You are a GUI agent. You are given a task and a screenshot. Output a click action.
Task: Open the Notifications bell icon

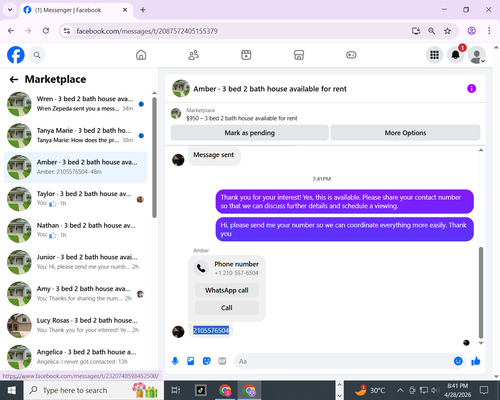point(456,55)
